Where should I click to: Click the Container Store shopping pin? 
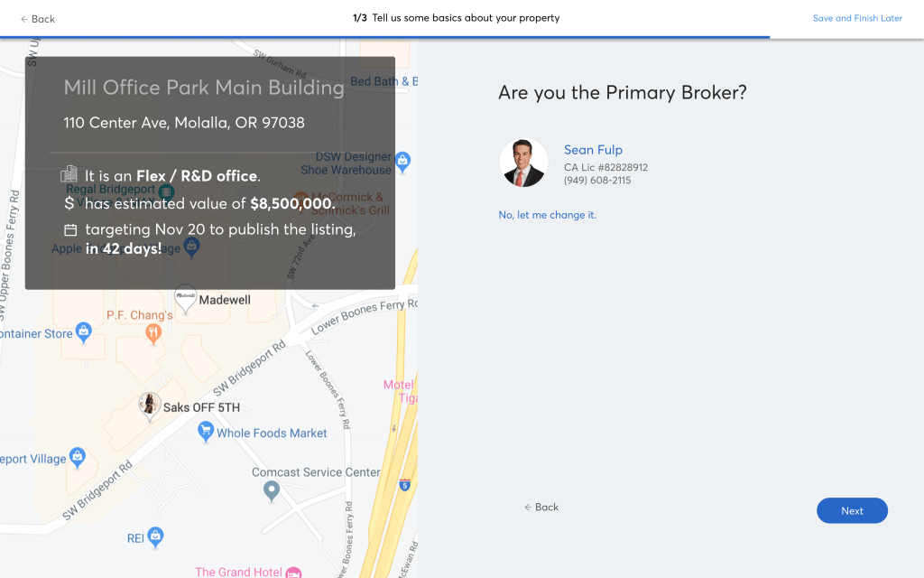pos(84,332)
